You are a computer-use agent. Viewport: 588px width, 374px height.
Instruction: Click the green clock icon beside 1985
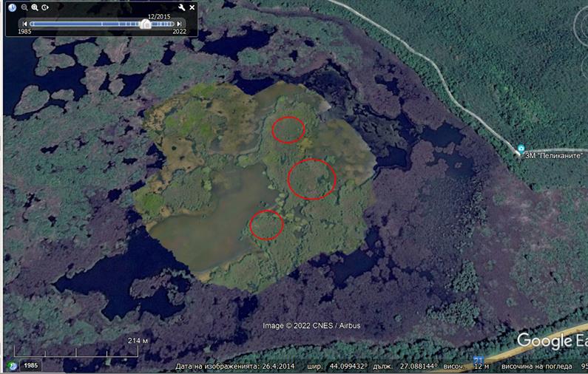tap(13, 366)
